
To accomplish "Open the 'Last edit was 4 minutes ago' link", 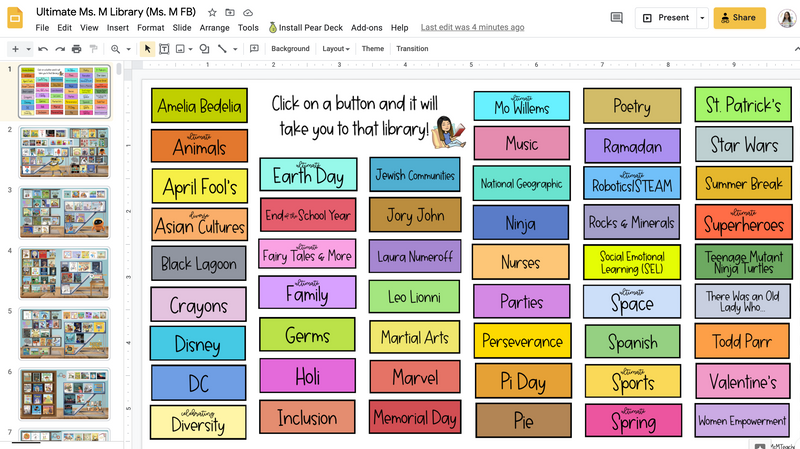I will [472, 28].
